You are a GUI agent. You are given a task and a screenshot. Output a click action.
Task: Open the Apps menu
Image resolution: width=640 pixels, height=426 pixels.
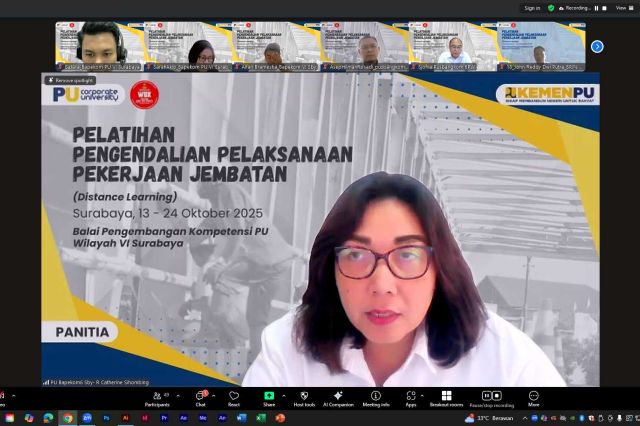pyautogui.click(x=410, y=397)
